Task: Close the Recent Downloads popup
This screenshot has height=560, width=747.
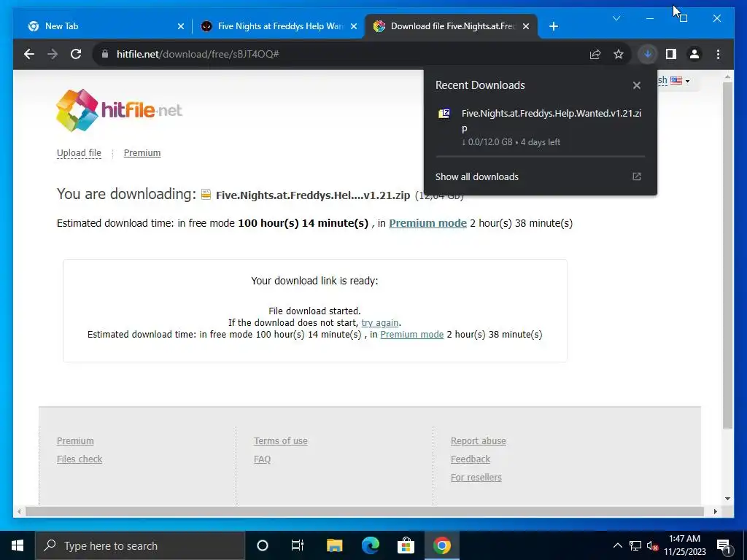Action: coord(636,85)
